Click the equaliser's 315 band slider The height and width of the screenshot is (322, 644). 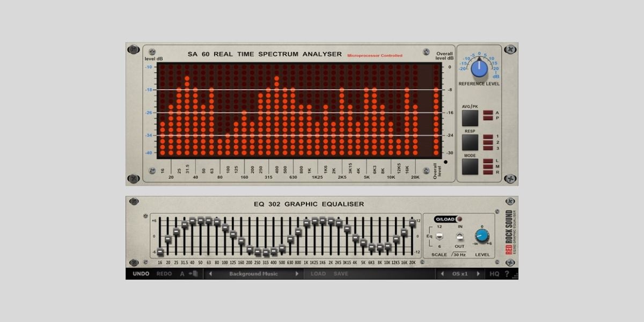(266, 253)
